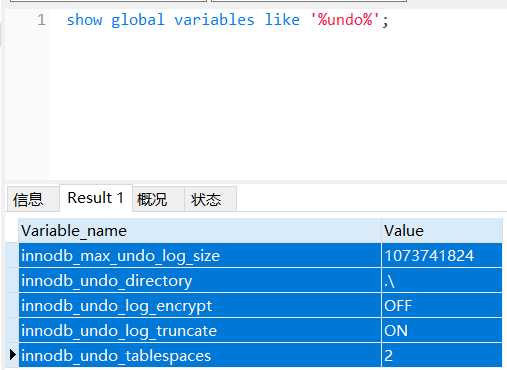Viewport: 507px width, 370px height.
Task: Select the innodb_undo_tablespaces row
Action: coord(260,355)
